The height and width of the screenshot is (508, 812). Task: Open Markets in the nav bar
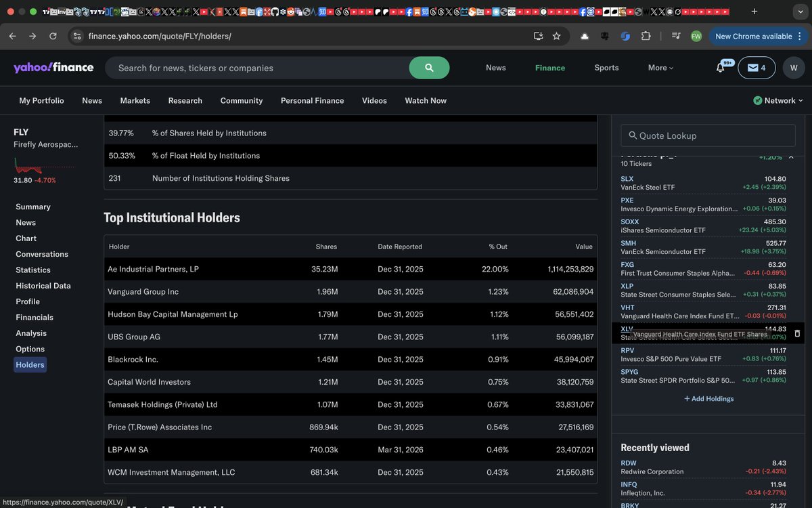coord(135,100)
